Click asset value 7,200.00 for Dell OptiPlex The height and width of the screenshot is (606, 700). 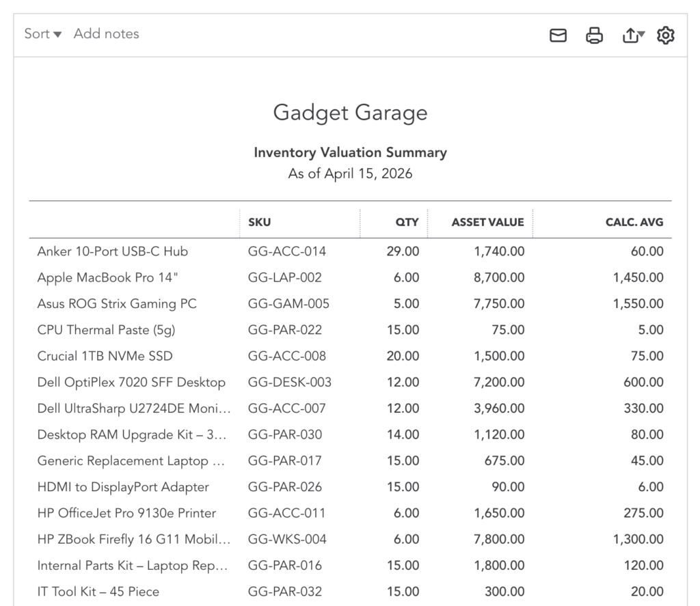pyautogui.click(x=499, y=383)
